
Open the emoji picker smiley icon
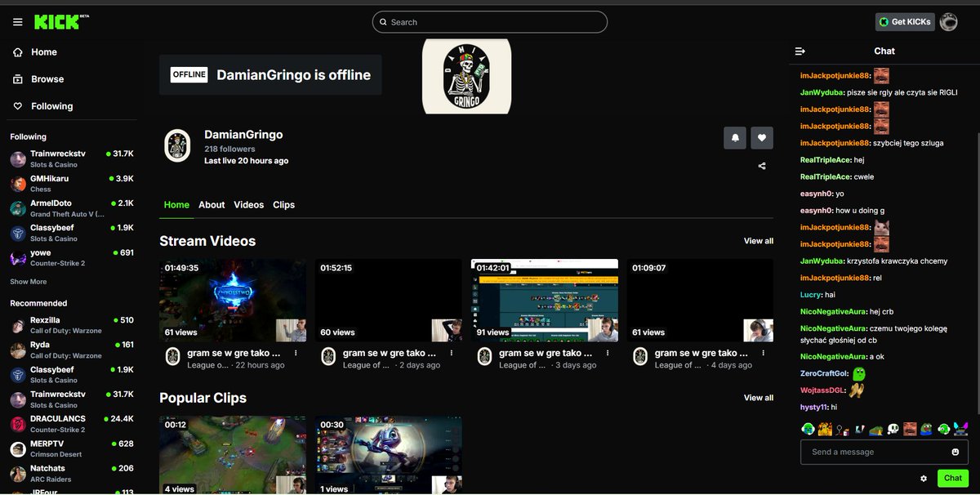955,452
